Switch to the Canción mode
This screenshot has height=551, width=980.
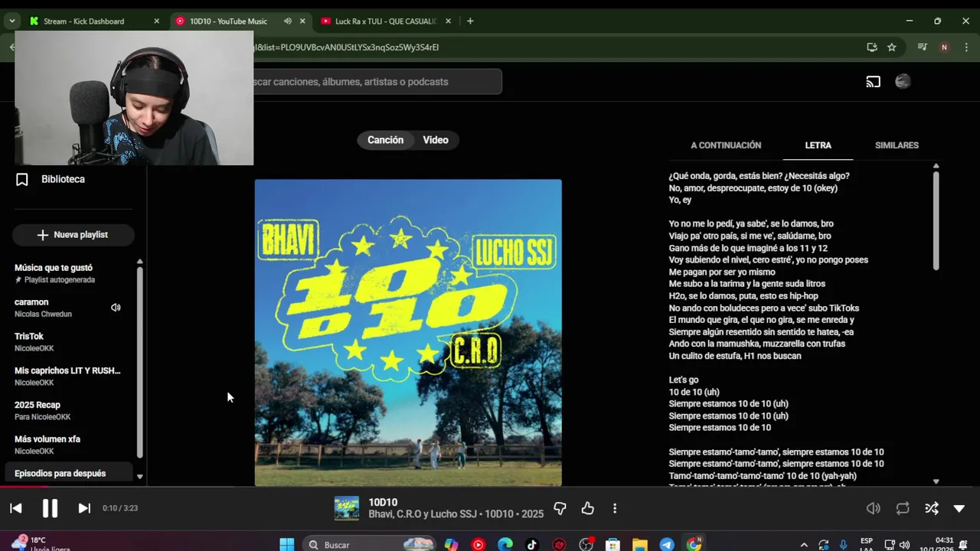click(x=385, y=140)
